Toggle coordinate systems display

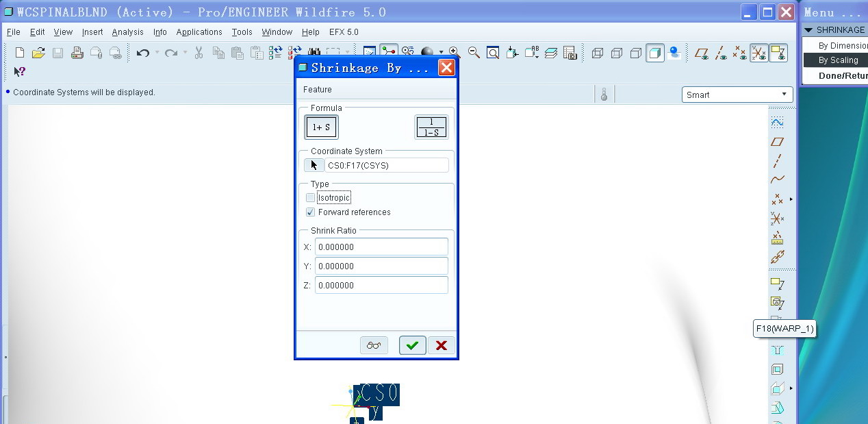click(759, 53)
